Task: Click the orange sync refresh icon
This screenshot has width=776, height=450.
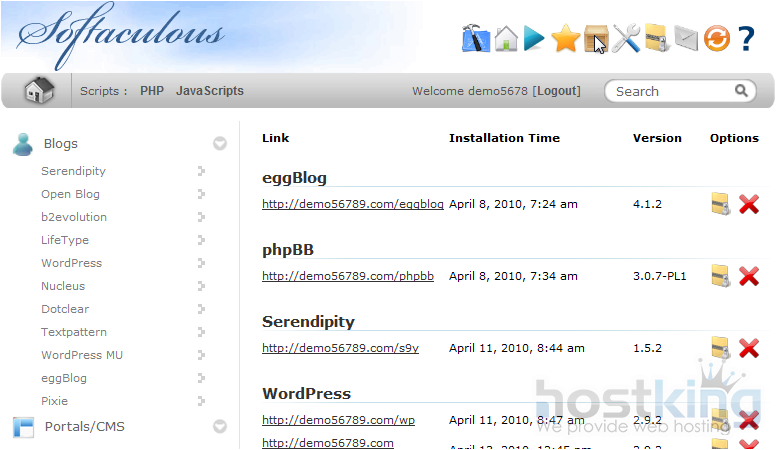Action: [x=716, y=39]
